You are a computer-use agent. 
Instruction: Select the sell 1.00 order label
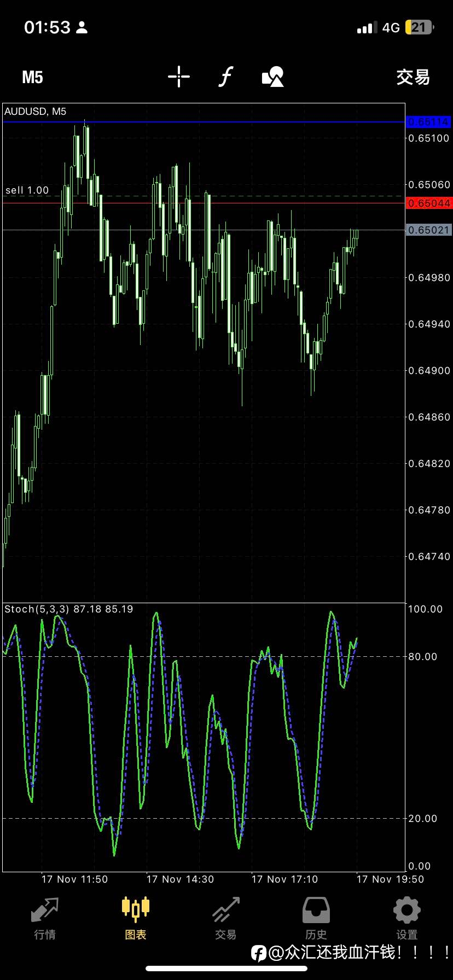[x=27, y=190]
